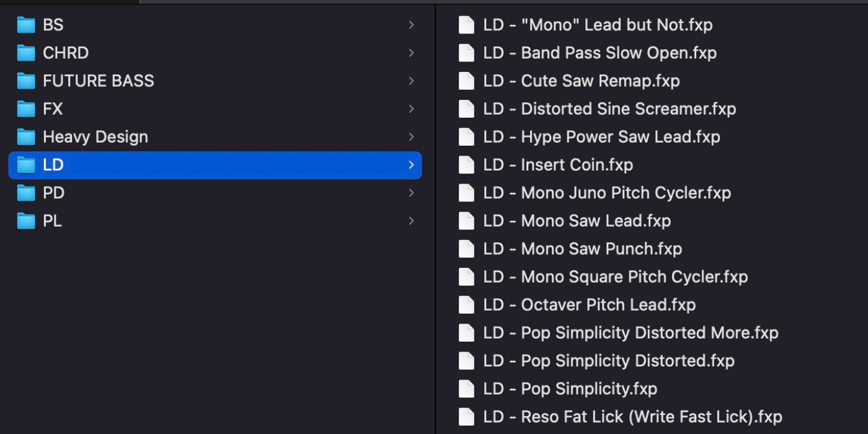Click the BS folder icon
The width and height of the screenshot is (868, 434).
(x=26, y=25)
